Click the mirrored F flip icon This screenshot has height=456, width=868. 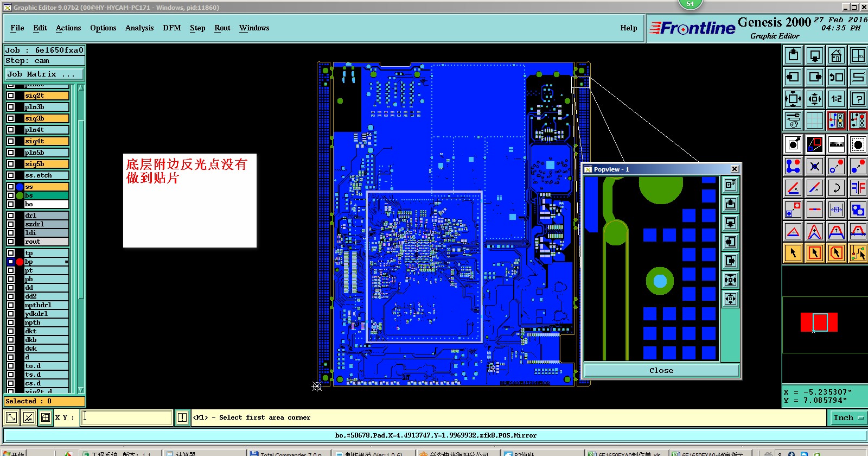858,188
